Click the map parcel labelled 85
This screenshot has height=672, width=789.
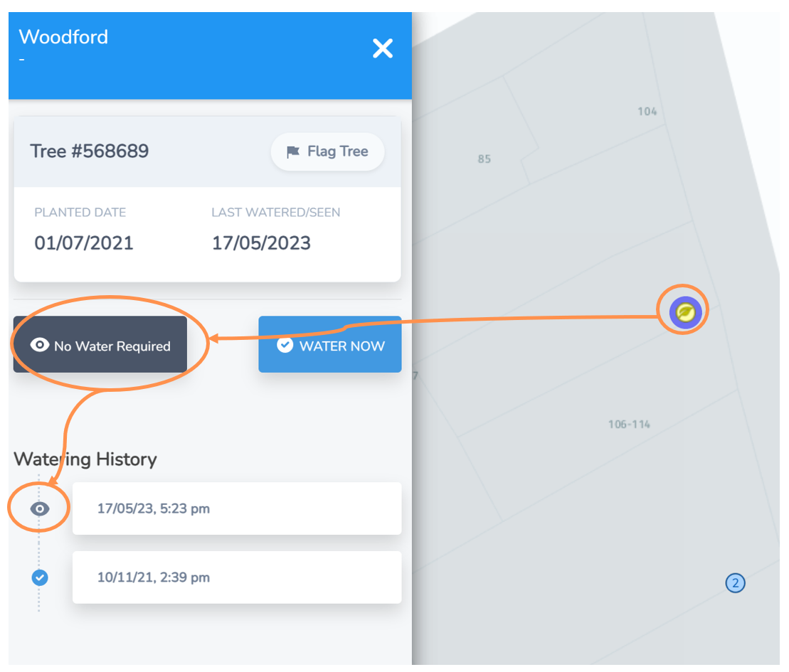[484, 159]
